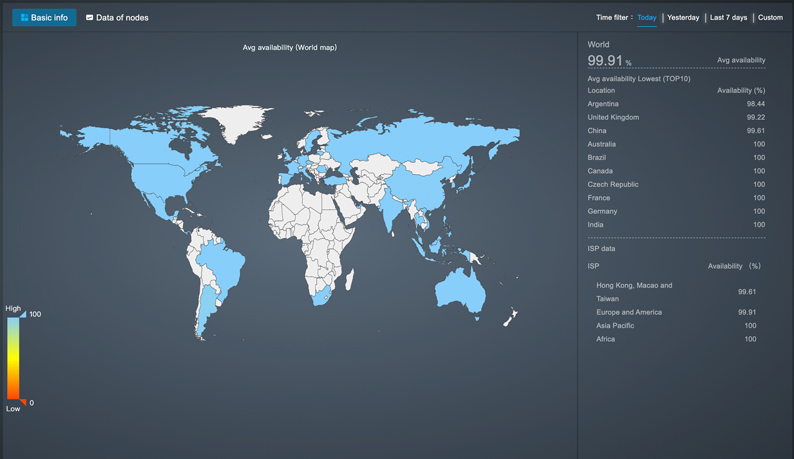
Task: Click the Basic info tab icon
Action: pyautogui.click(x=25, y=18)
